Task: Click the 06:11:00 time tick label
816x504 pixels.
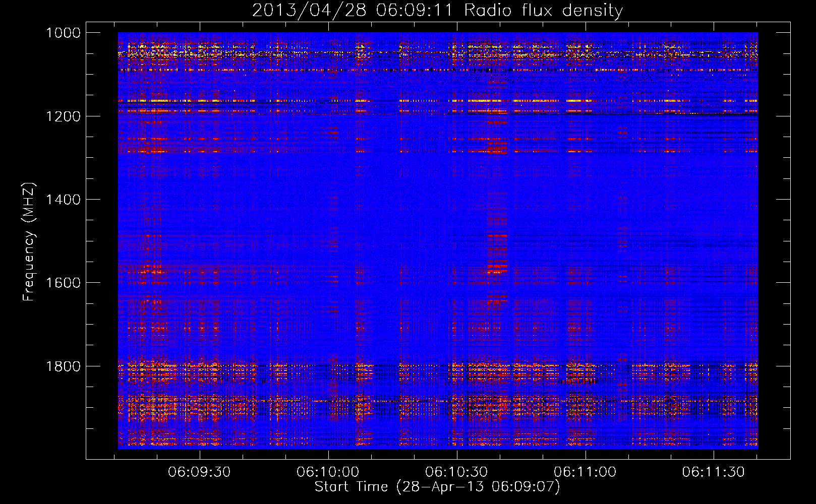Action: click(x=585, y=472)
